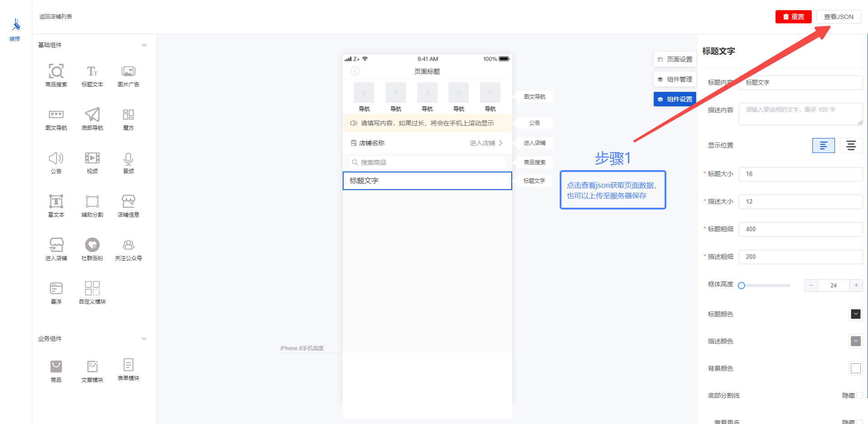Add the 悬浮 component
Viewport: 868px width, 424px height.
(x=56, y=292)
